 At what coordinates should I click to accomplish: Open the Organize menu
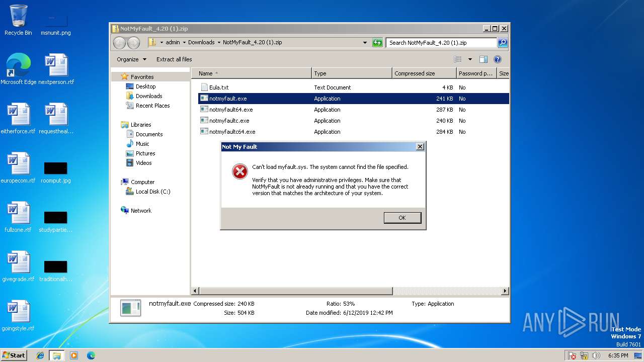pyautogui.click(x=131, y=59)
